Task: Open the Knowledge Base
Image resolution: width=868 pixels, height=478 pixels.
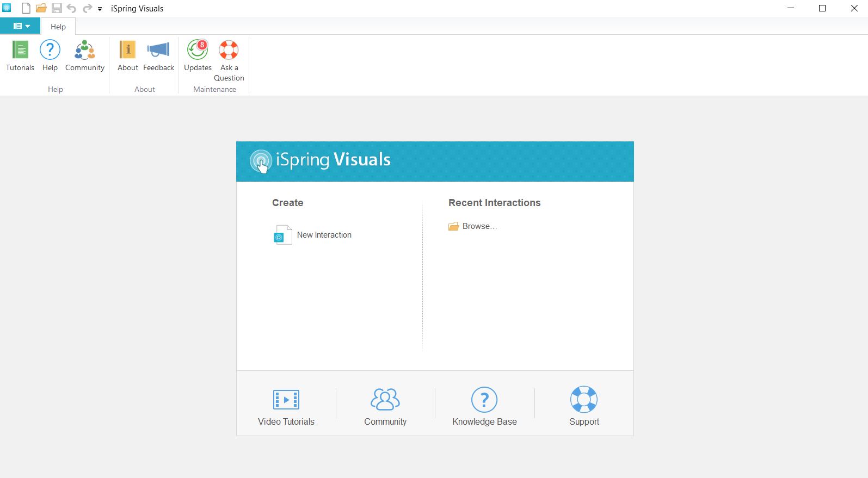Action: (x=484, y=407)
